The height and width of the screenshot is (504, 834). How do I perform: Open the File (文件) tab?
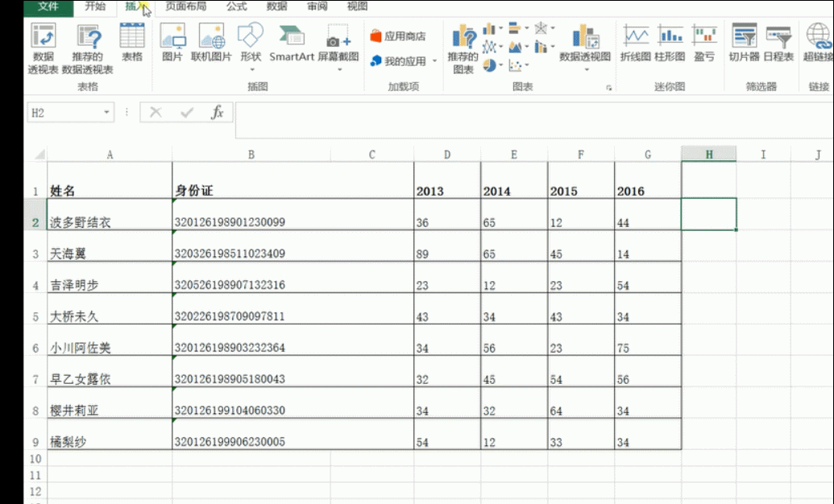(x=48, y=7)
